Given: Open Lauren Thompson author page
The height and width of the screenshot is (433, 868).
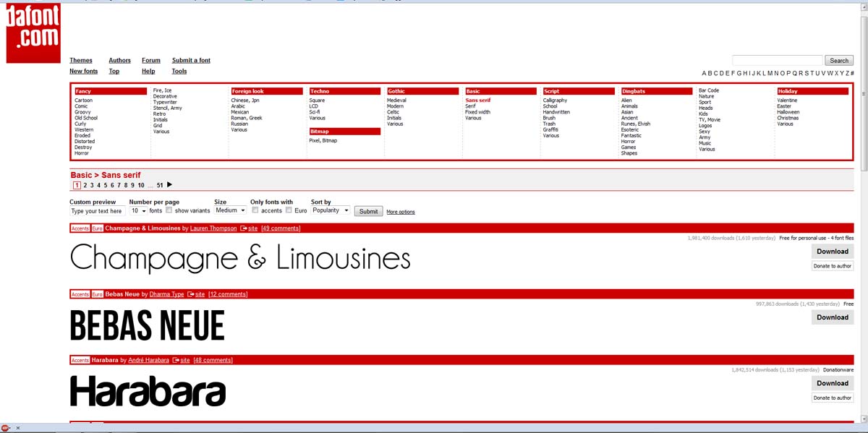Looking at the screenshot, I should [x=213, y=228].
